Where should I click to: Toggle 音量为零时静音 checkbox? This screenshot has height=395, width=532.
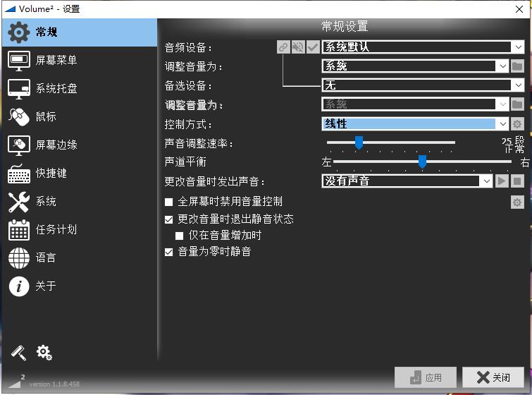click(168, 252)
